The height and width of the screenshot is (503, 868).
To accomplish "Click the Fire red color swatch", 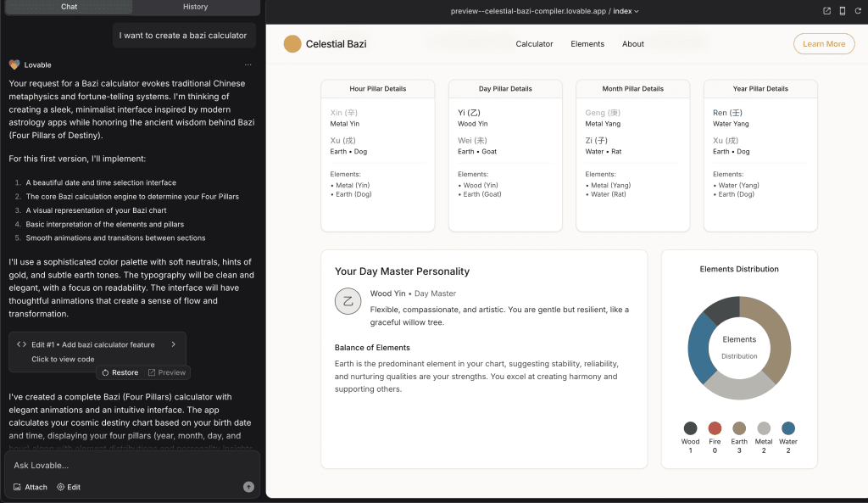I will [x=715, y=428].
